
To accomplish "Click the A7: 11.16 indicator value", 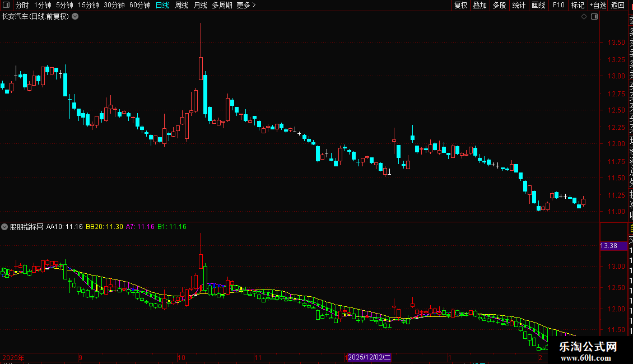I will [x=140, y=227].
